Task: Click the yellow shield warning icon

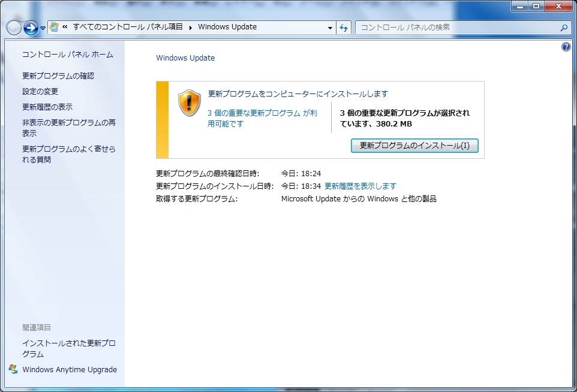Action: click(x=190, y=102)
